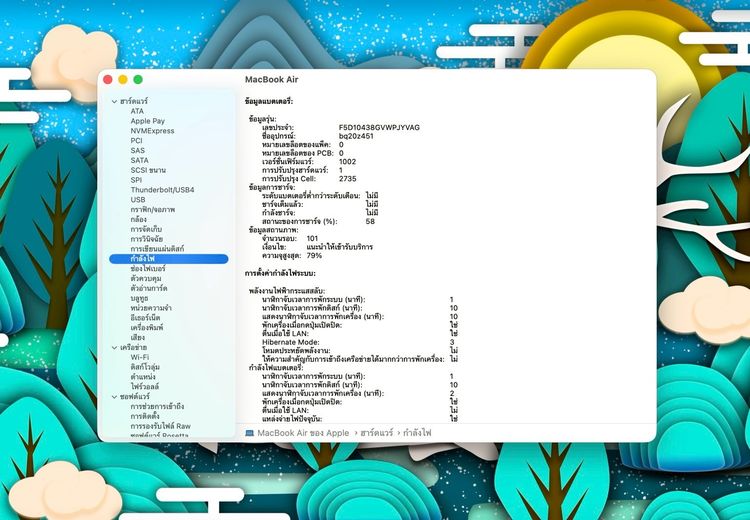The width and height of the screenshot is (750, 520).
Task: Click the กำลังไฟแบตเตอรี่ section label
Action: click(276, 368)
